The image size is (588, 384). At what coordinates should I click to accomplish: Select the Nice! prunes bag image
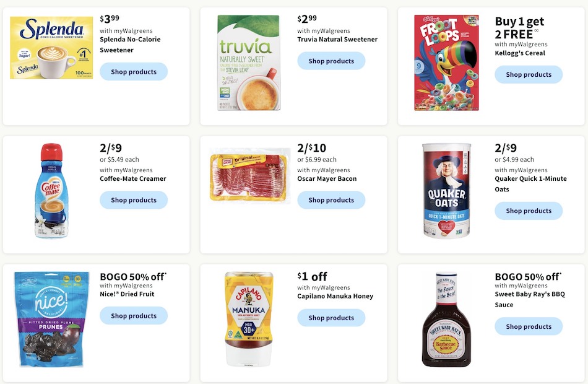click(51, 319)
